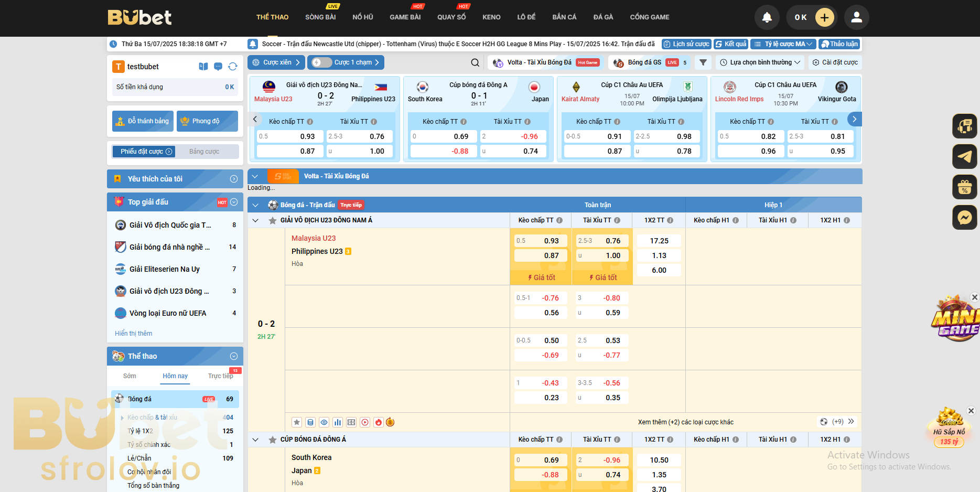Collapse the Cúp Bóng Đá Đông Á section
980x492 pixels.
(255, 440)
